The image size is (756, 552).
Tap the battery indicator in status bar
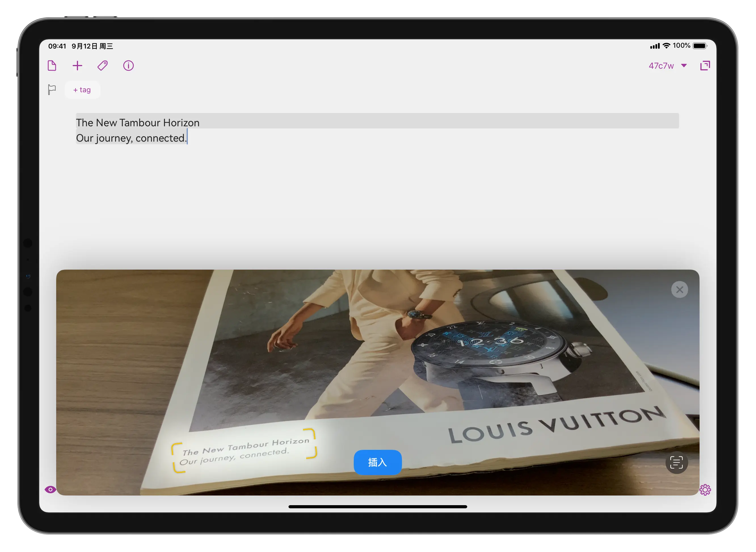tap(700, 46)
